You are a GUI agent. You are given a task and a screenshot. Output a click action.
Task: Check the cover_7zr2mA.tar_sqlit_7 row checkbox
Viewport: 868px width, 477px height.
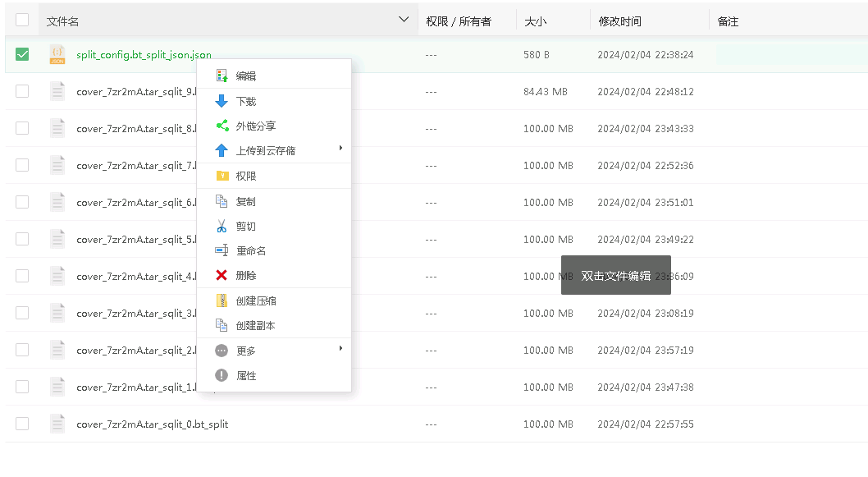click(22, 165)
